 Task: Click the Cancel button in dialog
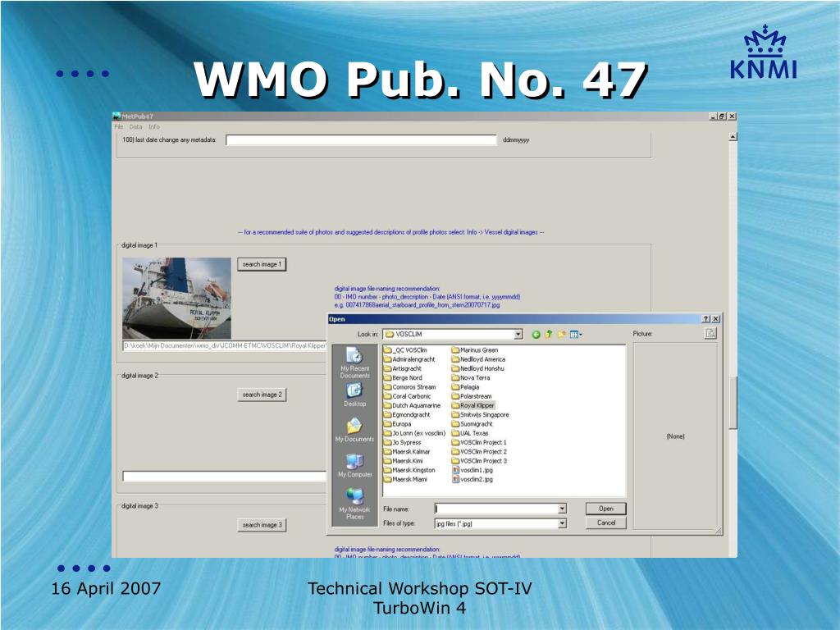click(x=606, y=523)
